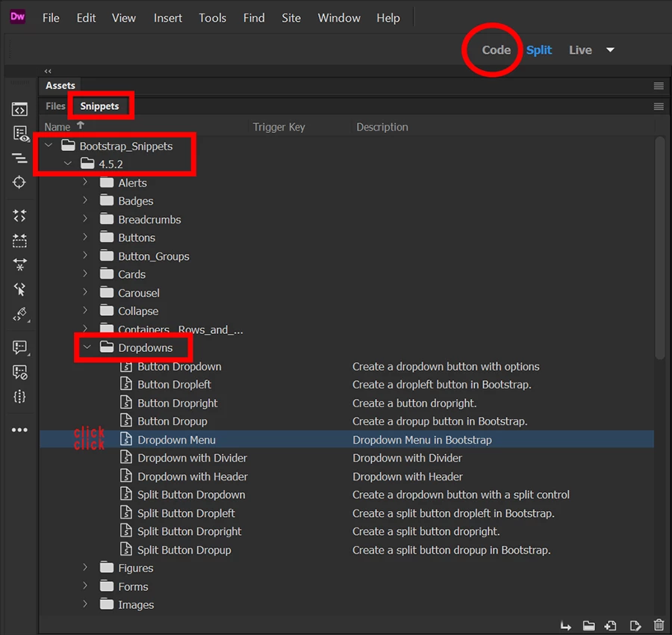Collapse the Bootstrap_Snippets folder chevron
672x635 pixels.
pyautogui.click(x=49, y=146)
